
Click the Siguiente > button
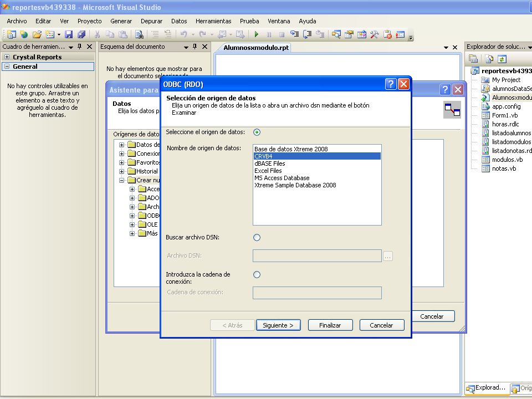pos(278,325)
